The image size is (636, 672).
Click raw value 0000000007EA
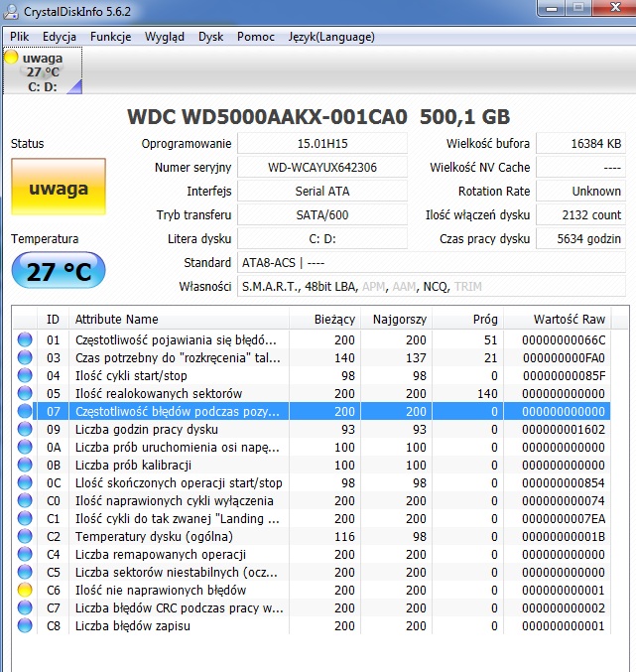(x=564, y=519)
